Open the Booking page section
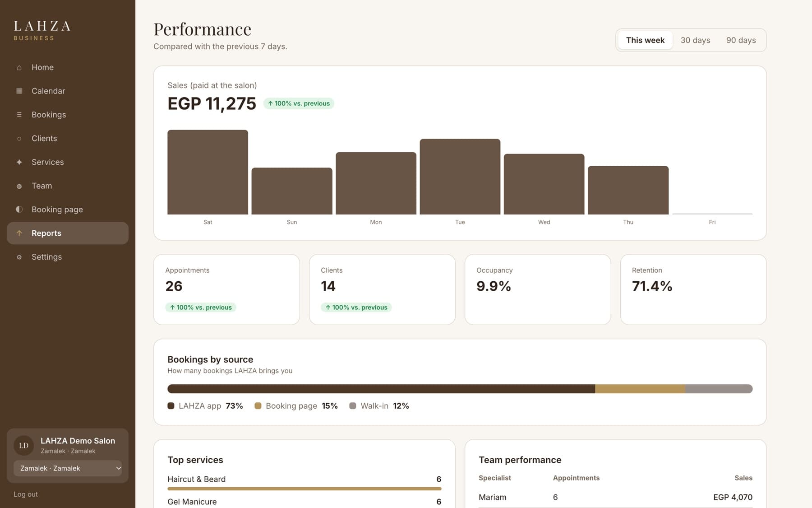The width and height of the screenshot is (812, 508). click(x=68, y=210)
